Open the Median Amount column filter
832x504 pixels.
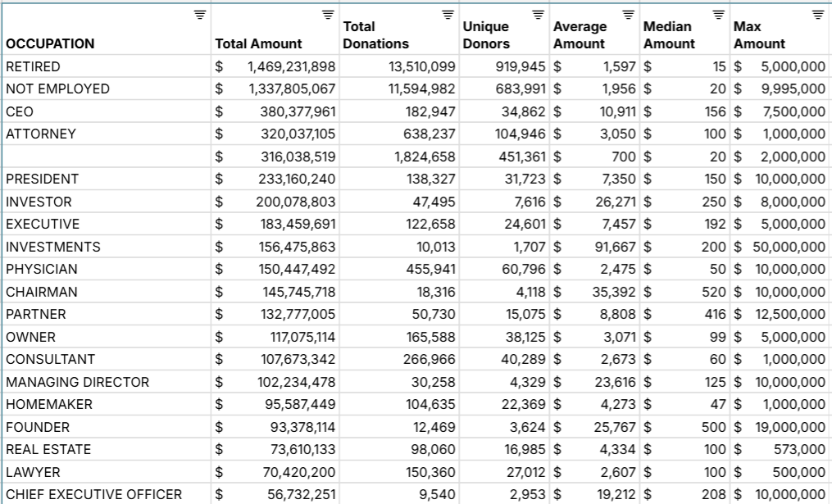720,14
